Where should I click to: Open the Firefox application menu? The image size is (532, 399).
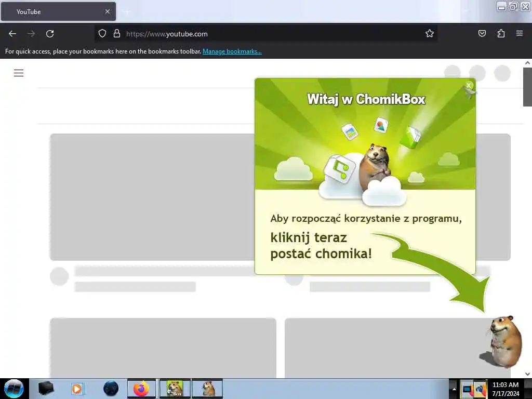point(520,33)
